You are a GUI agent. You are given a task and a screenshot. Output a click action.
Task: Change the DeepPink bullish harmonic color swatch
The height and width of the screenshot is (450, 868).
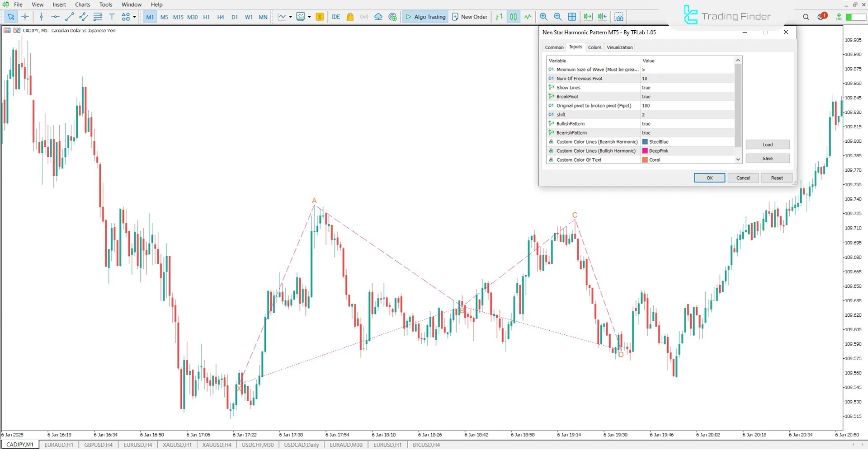click(645, 150)
